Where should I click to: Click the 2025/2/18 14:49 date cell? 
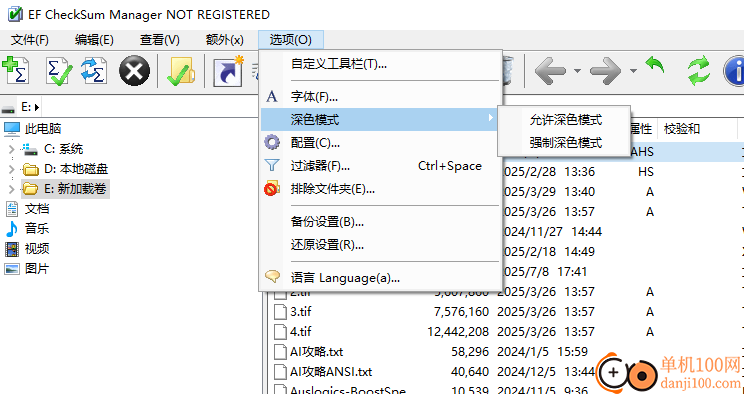[x=548, y=252]
